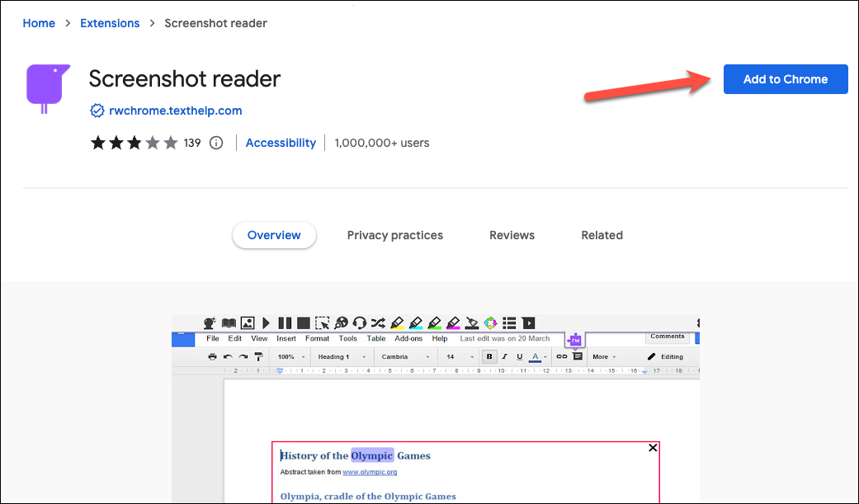859x504 pixels.
Task: Open the File menu in preview
Action: (x=213, y=338)
